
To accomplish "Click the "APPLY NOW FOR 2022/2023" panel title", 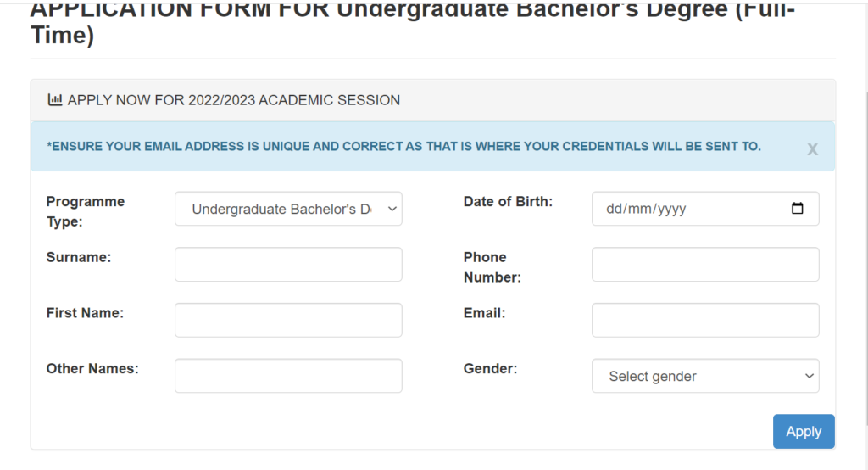I will pyautogui.click(x=233, y=100).
